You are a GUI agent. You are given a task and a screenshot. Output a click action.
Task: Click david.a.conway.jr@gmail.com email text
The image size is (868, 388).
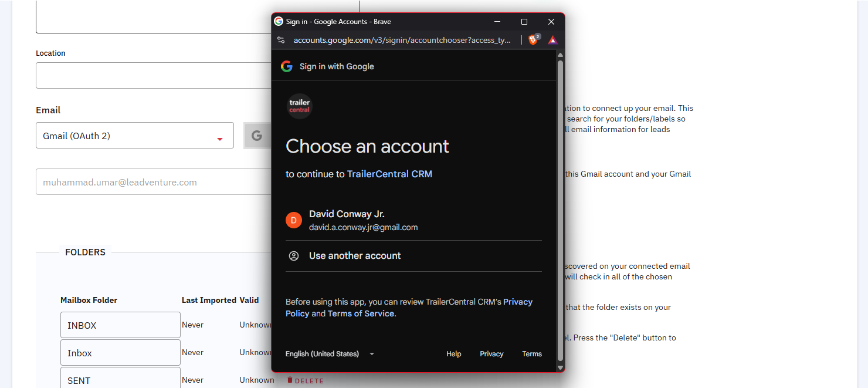coord(364,227)
